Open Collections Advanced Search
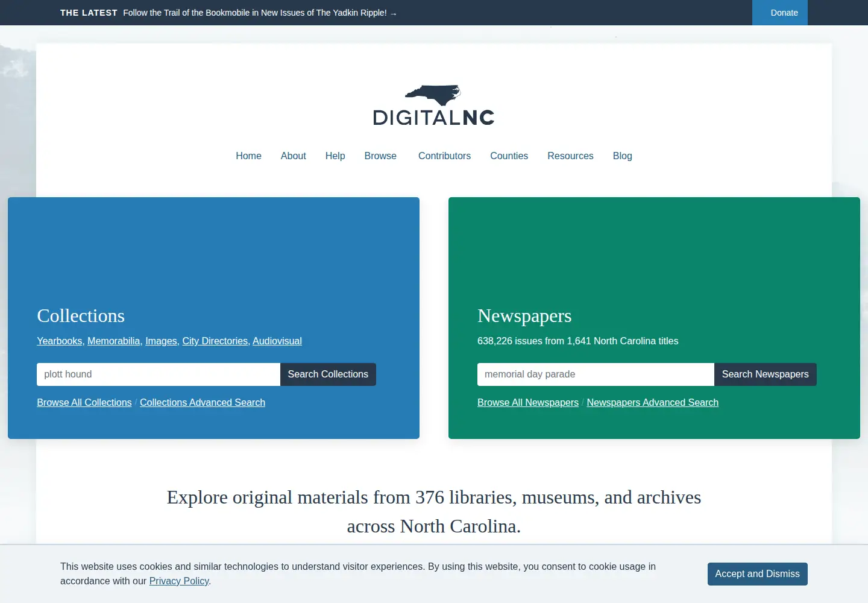The width and height of the screenshot is (868, 603). (203, 402)
